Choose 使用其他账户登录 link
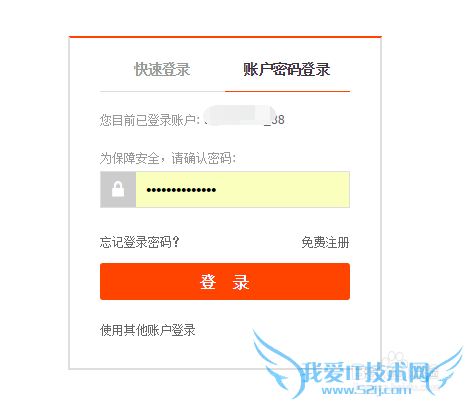 tap(148, 330)
